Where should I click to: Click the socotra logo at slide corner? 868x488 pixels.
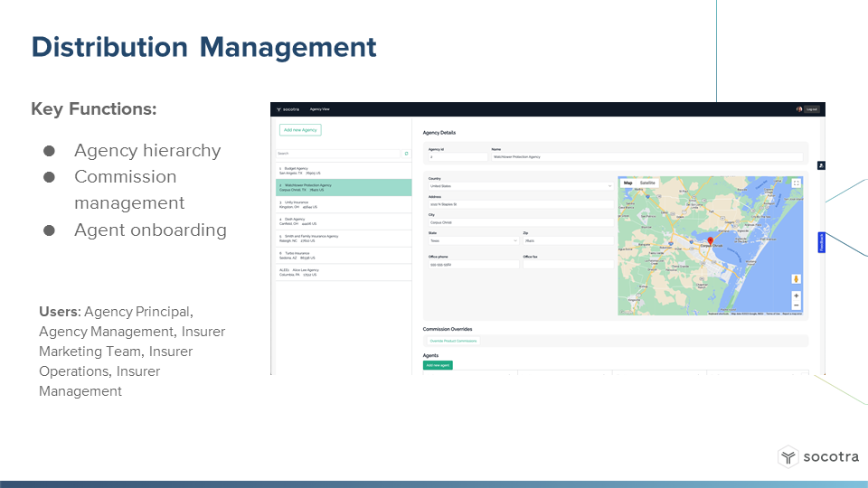click(818, 457)
